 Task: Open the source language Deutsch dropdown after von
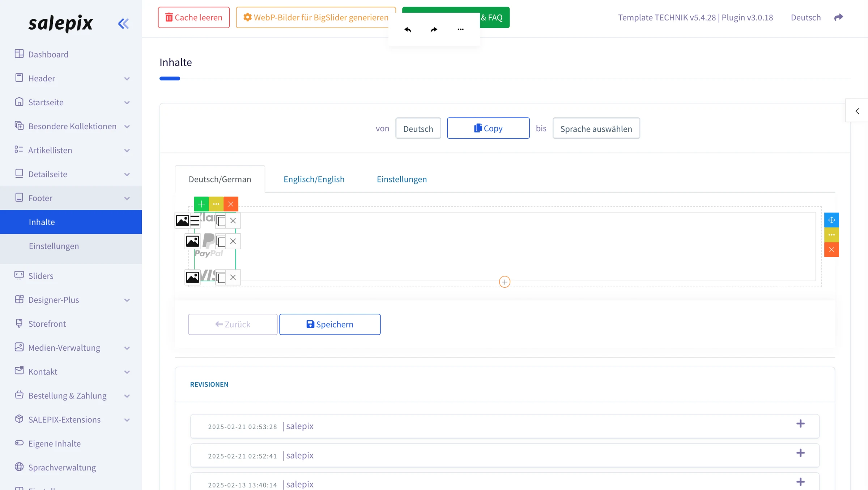pyautogui.click(x=418, y=128)
